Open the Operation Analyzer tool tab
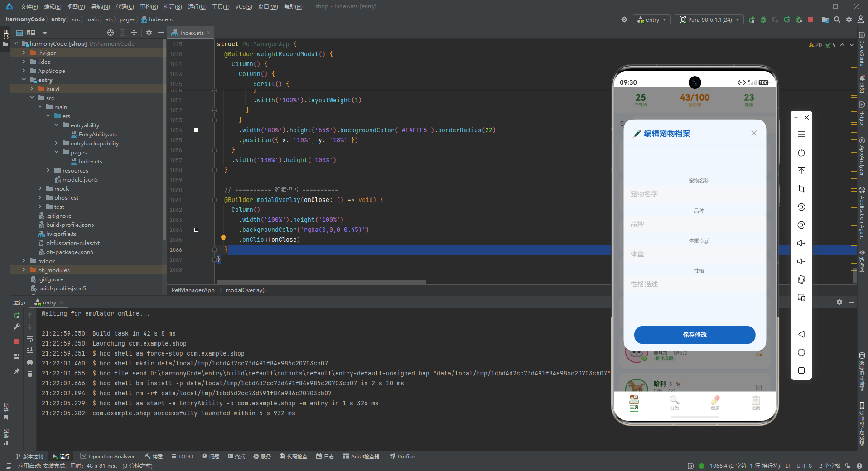The width and height of the screenshot is (868, 471). (x=108, y=457)
